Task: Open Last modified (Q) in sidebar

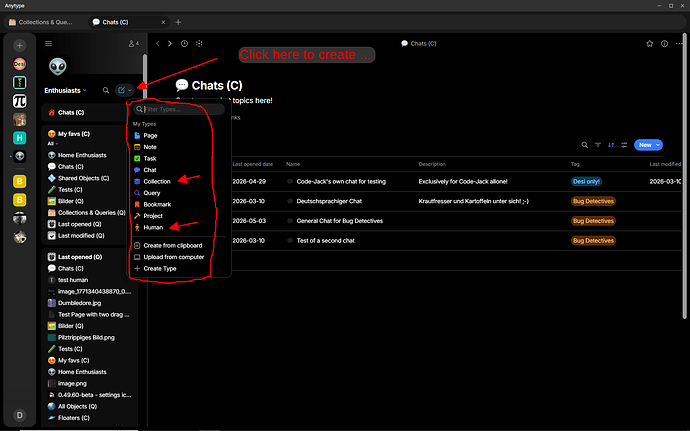Action: tap(81, 236)
